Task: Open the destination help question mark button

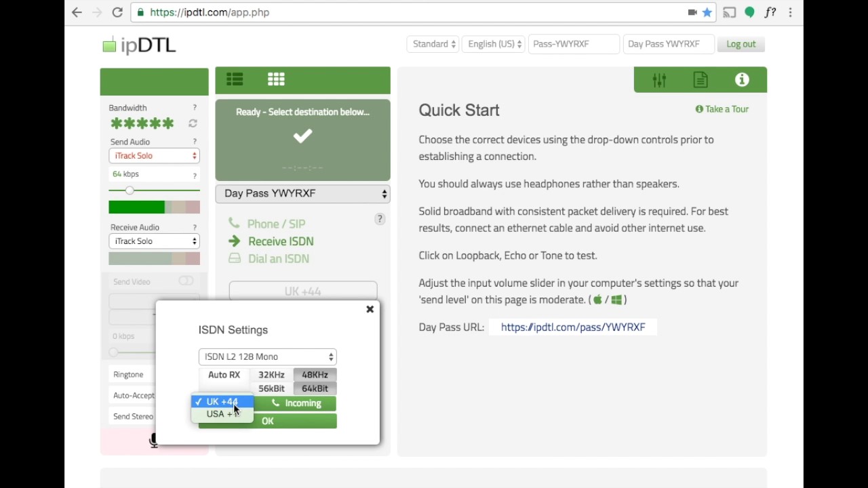Action: pyautogui.click(x=380, y=219)
